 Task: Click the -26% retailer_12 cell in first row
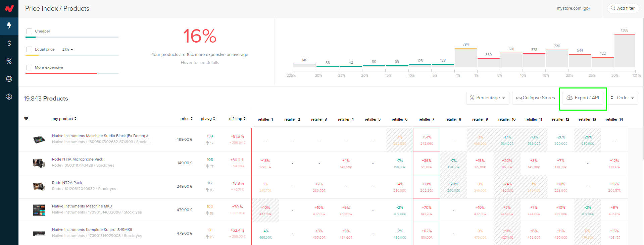pos(561,140)
